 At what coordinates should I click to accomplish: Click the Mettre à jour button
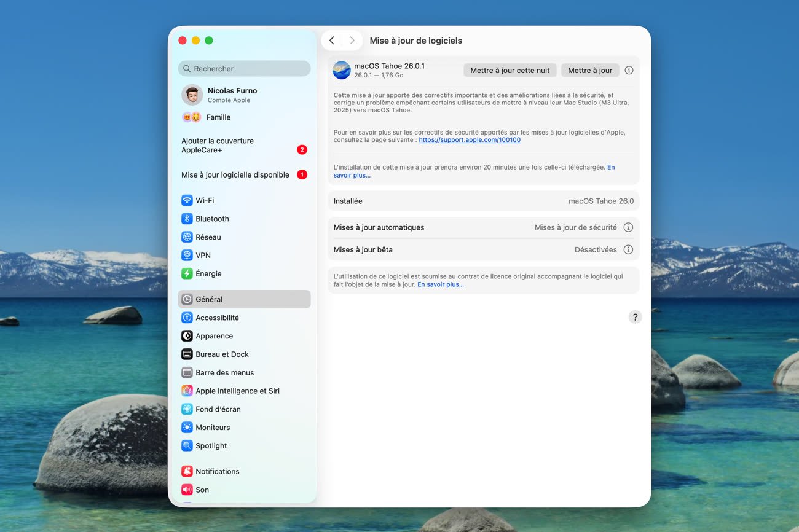590,70
